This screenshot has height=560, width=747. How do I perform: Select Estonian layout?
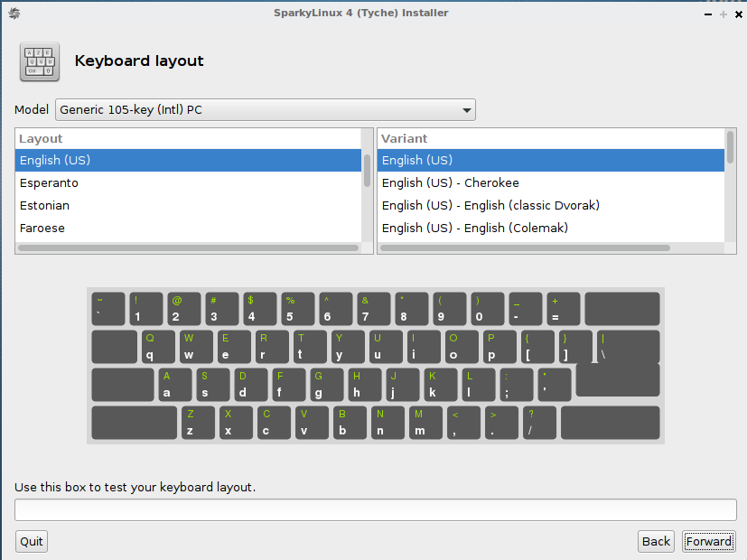click(x=188, y=205)
